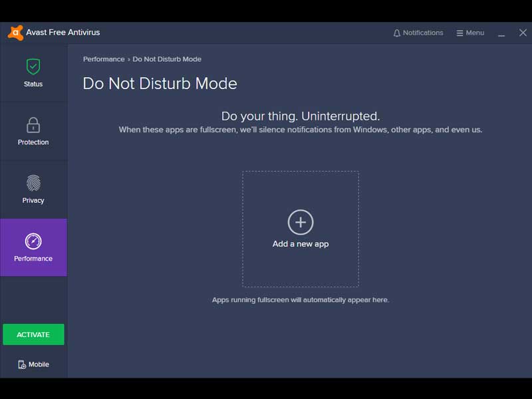532x399 pixels.
Task: Switch to the Privacy tab label
Action: pos(33,201)
